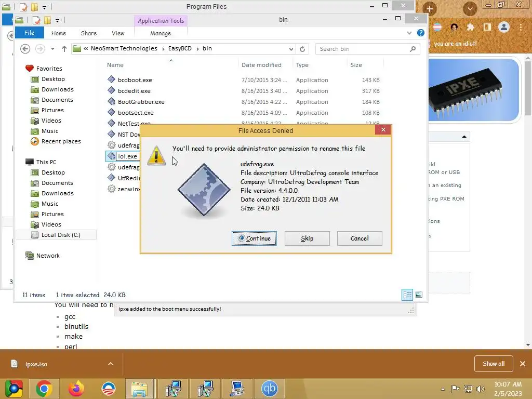
Task: Open the File ribbon menu
Action: 30,33
